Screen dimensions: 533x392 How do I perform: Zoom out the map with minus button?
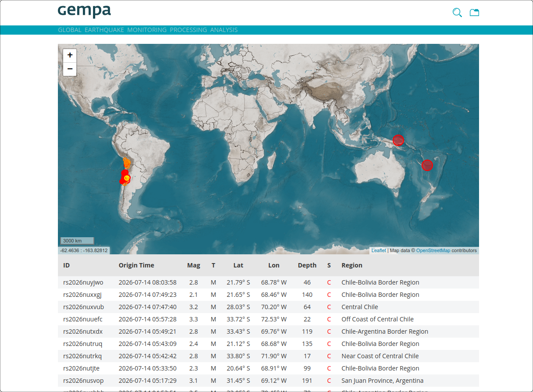point(70,69)
